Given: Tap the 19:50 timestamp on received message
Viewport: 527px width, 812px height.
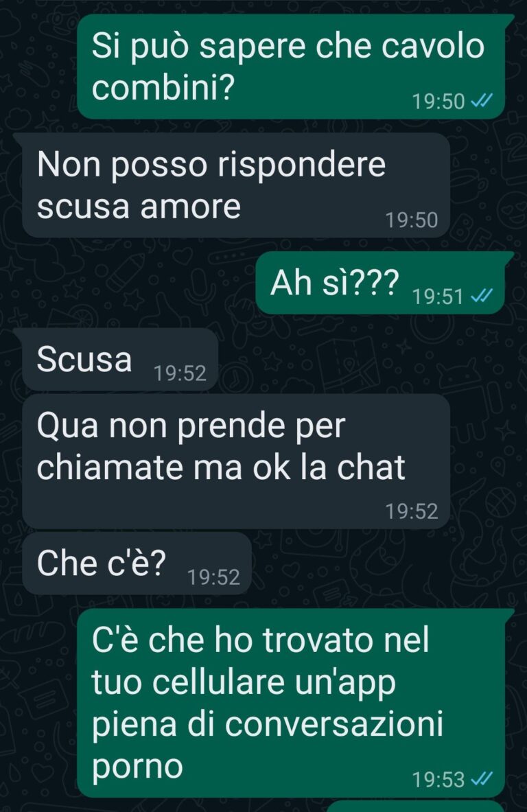Looking at the screenshot, I should click(412, 220).
